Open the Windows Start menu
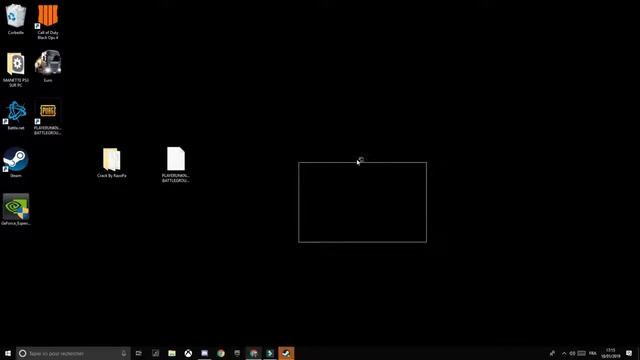This screenshot has width=640, height=360. (x=8, y=353)
